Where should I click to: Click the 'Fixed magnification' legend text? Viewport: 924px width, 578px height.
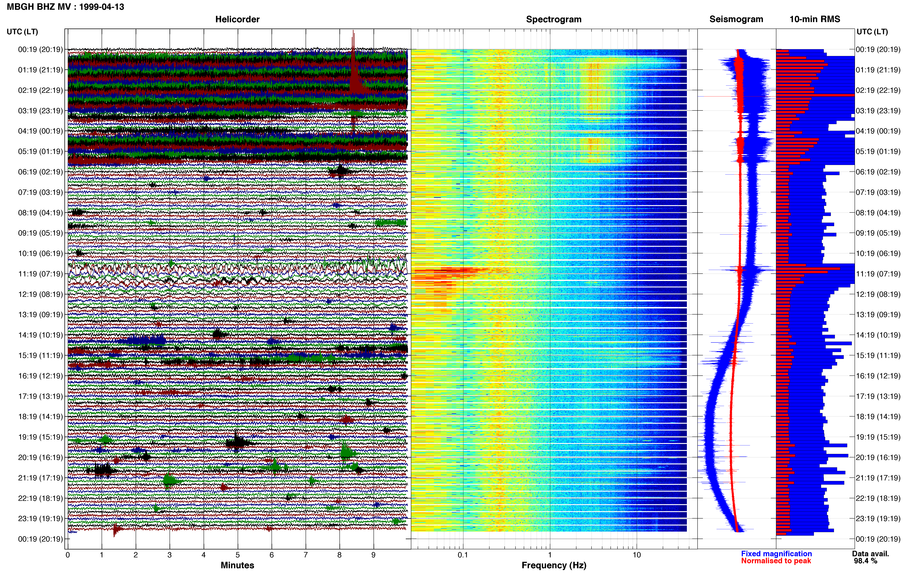coord(776,554)
